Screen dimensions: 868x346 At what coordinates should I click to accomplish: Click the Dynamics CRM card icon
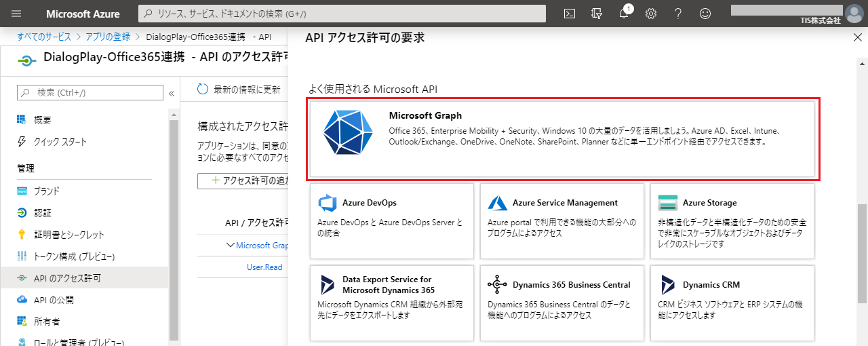click(668, 285)
